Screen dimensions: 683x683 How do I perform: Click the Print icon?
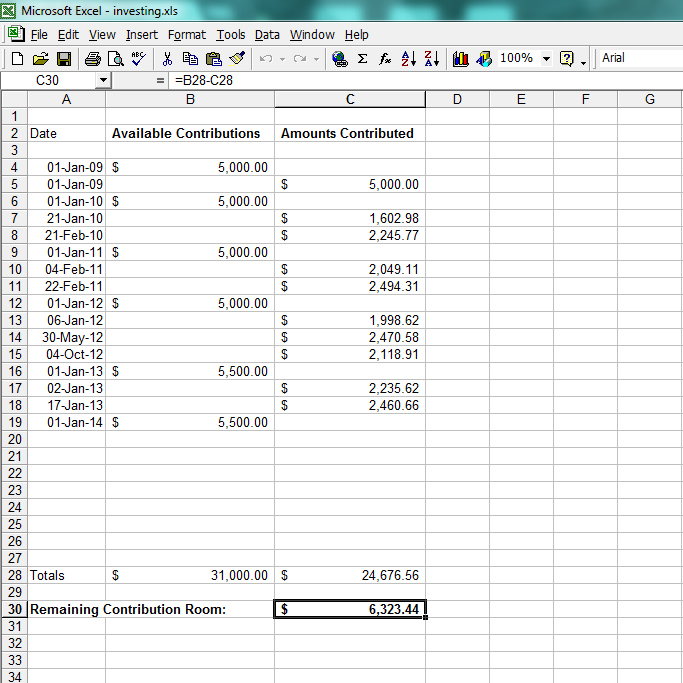(x=92, y=58)
